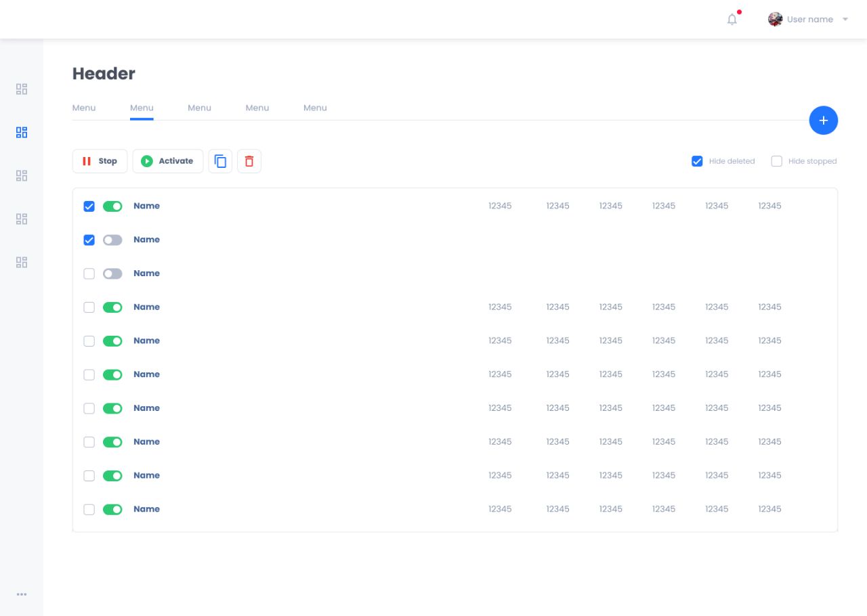The width and height of the screenshot is (867, 616).
Task: Turn on the grey toggle in the unchecked row
Action: (x=112, y=273)
